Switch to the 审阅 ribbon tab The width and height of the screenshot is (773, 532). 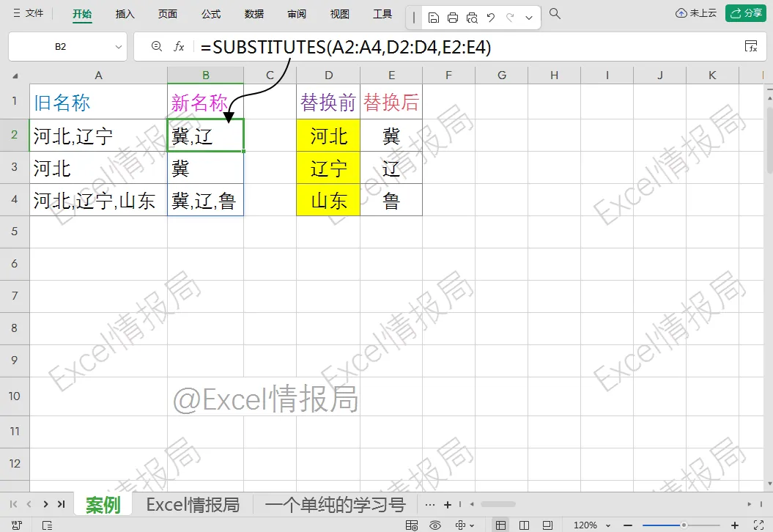pos(297,14)
